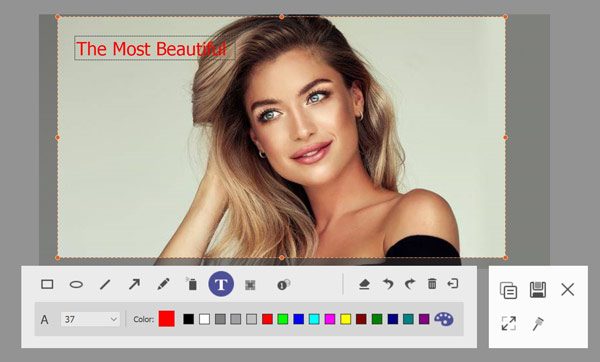Select the Eraser tool
The image size is (600, 362).
click(364, 284)
